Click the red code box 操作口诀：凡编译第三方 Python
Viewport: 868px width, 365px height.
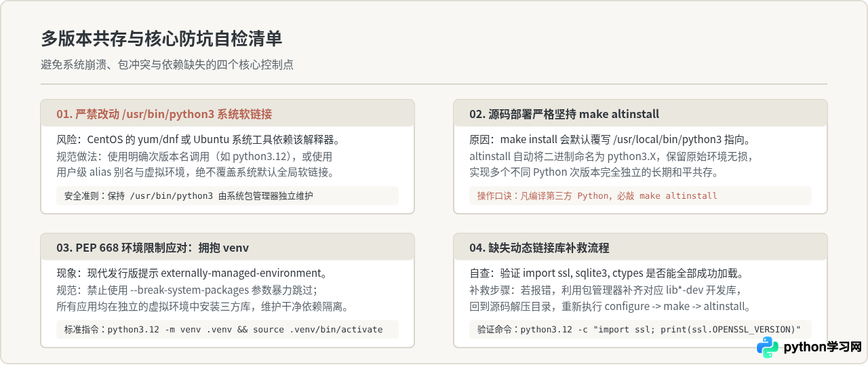(x=640, y=195)
